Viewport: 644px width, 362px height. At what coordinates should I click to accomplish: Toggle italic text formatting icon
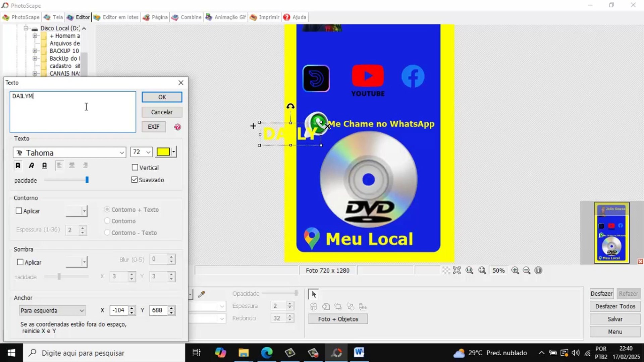tap(31, 166)
